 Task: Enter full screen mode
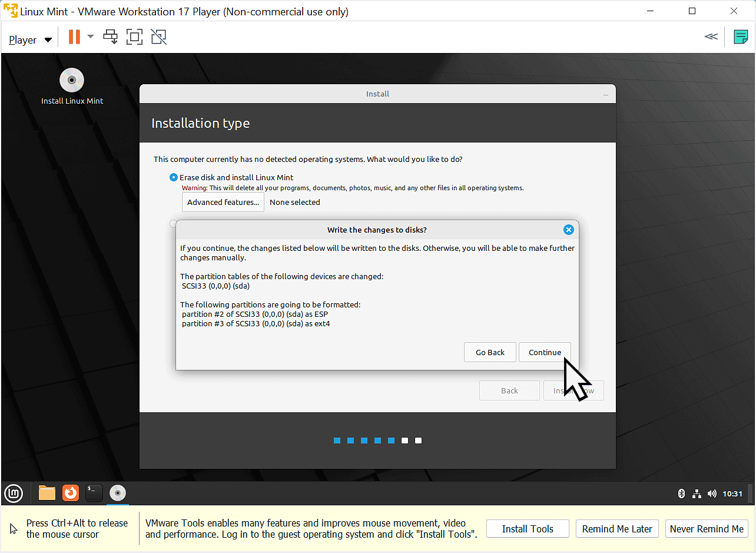click(x=134, y=37)
